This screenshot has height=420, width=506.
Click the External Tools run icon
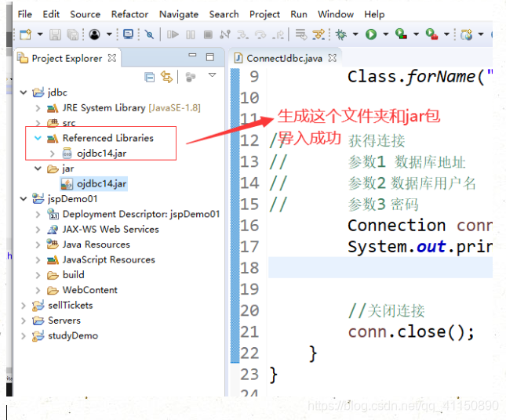point(431,34)
